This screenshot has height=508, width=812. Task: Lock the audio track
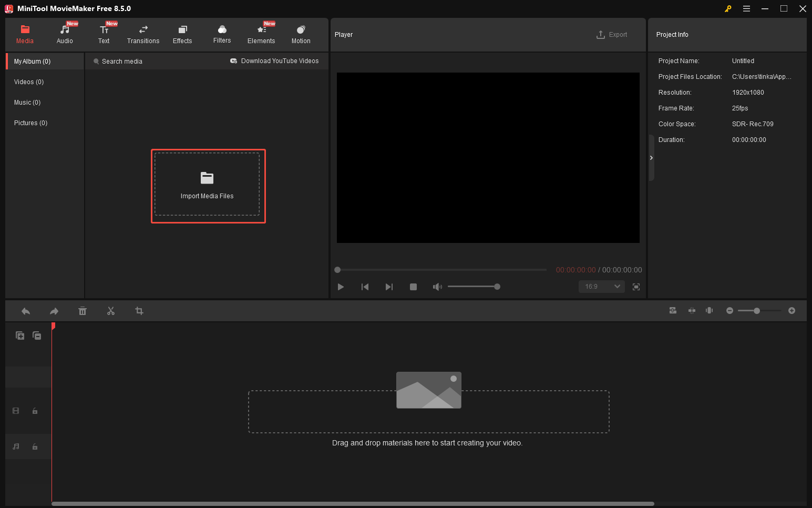pyautogui.click(x=35, y=446)
